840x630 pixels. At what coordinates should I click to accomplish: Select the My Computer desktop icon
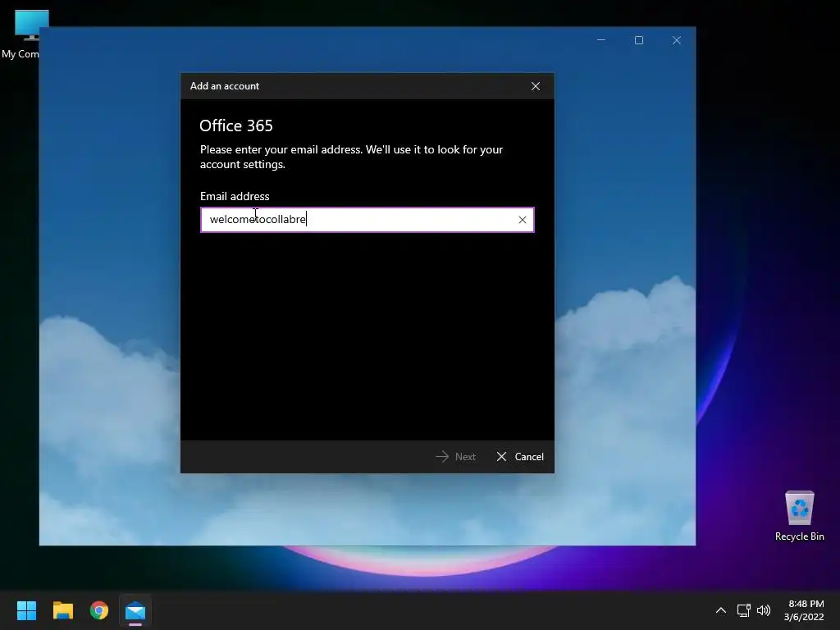tap(21, 34)
